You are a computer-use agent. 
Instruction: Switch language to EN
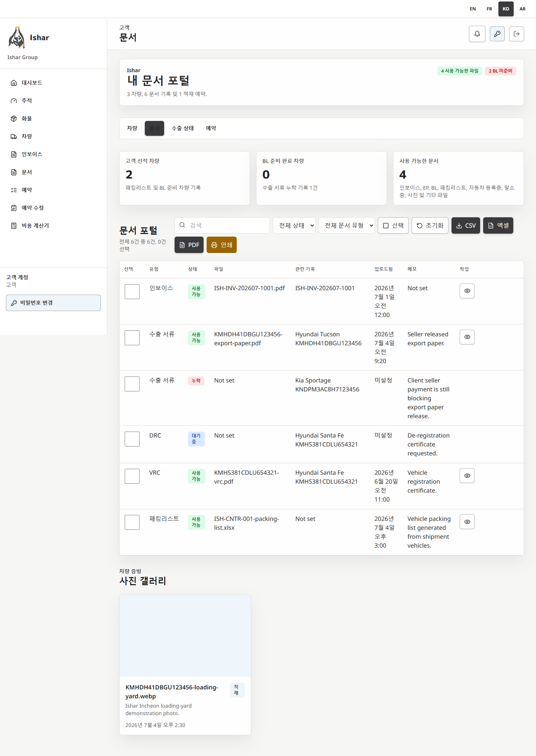pos(473,9)
